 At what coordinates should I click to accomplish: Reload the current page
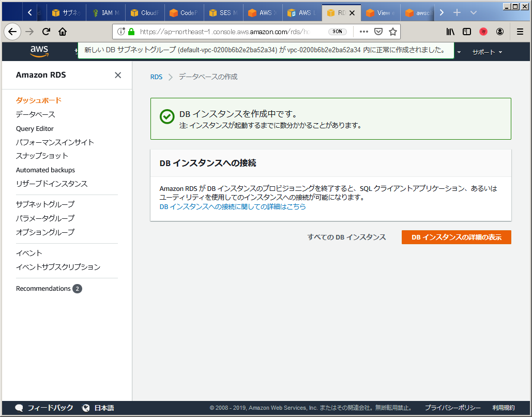pyautogui.click(x=46, y=32)
